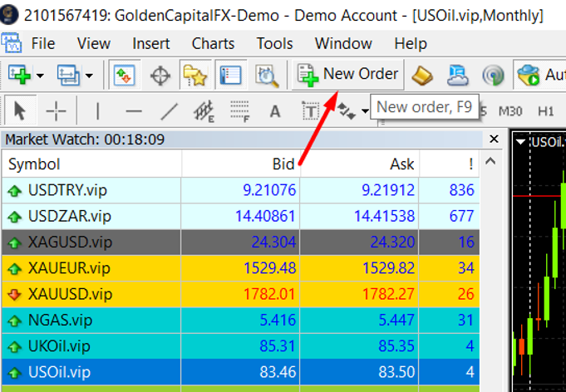Toggle the AutoTrading button

click(539, 75)
